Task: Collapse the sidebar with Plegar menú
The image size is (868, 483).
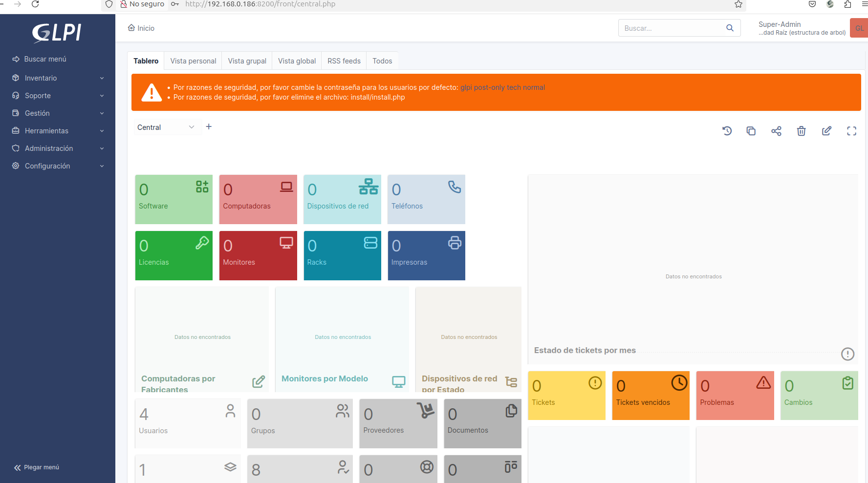Action: pyautogui.click(x=37, y=467)
